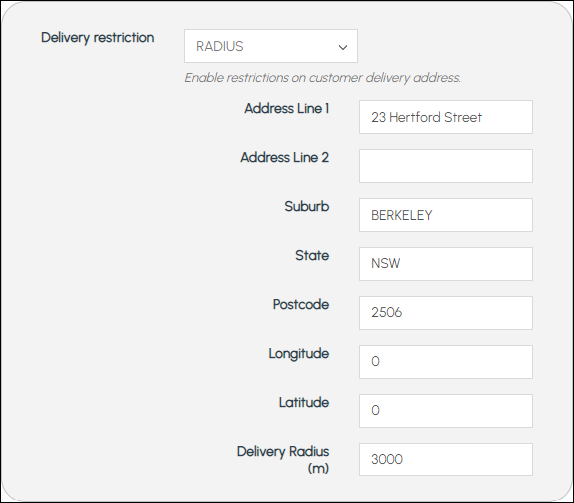Click the Postcode label text
This screenshot has height=503, width=574.
click(301, 305)
